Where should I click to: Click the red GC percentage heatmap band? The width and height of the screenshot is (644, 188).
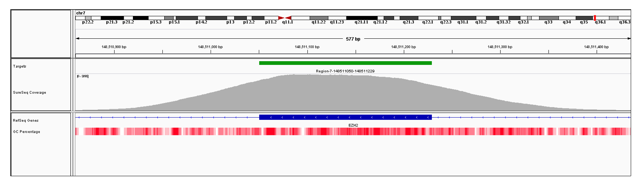[x=353, y=131]
